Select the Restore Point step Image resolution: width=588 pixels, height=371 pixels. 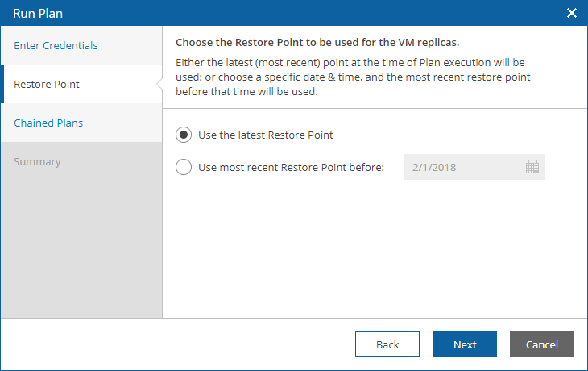(47, 84)
